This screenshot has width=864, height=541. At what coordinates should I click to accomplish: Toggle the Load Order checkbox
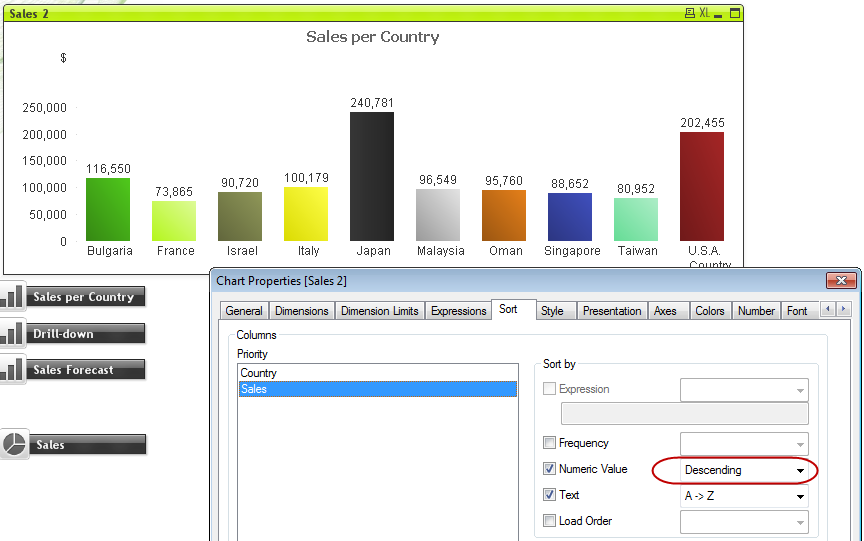click(549, 521)
